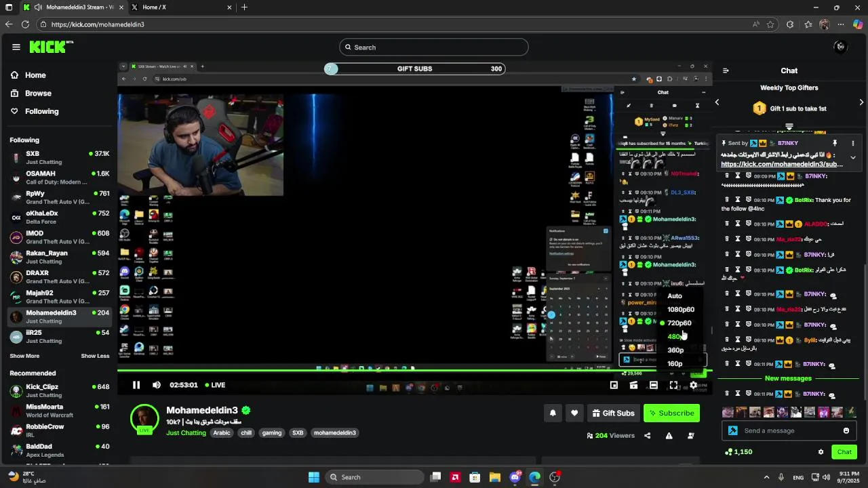Select 360p quality option
This screenshot has height=488, width=868.
[x=675, y=350]
